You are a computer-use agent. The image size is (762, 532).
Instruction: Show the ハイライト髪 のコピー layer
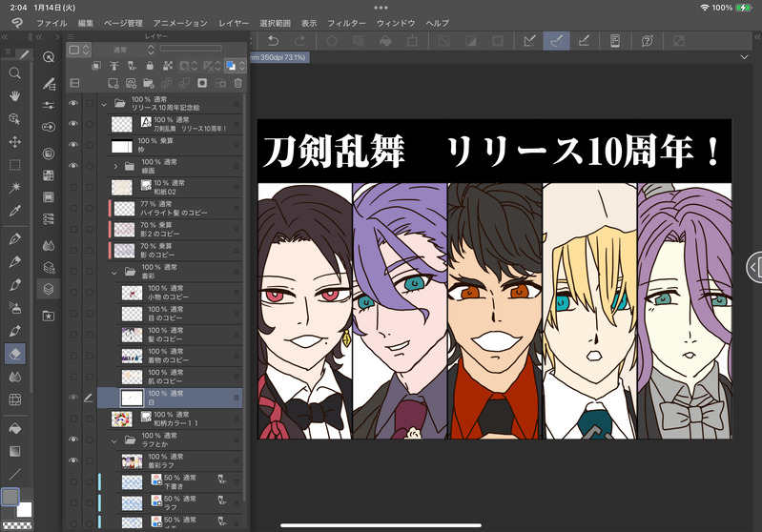[x=73, y=208]
